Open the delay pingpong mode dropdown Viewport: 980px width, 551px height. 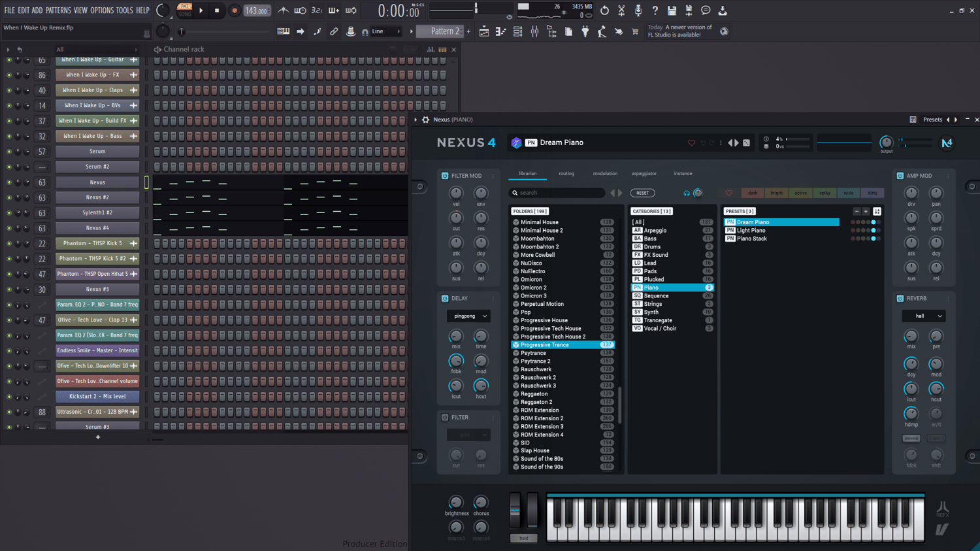(x=468, y=316)
